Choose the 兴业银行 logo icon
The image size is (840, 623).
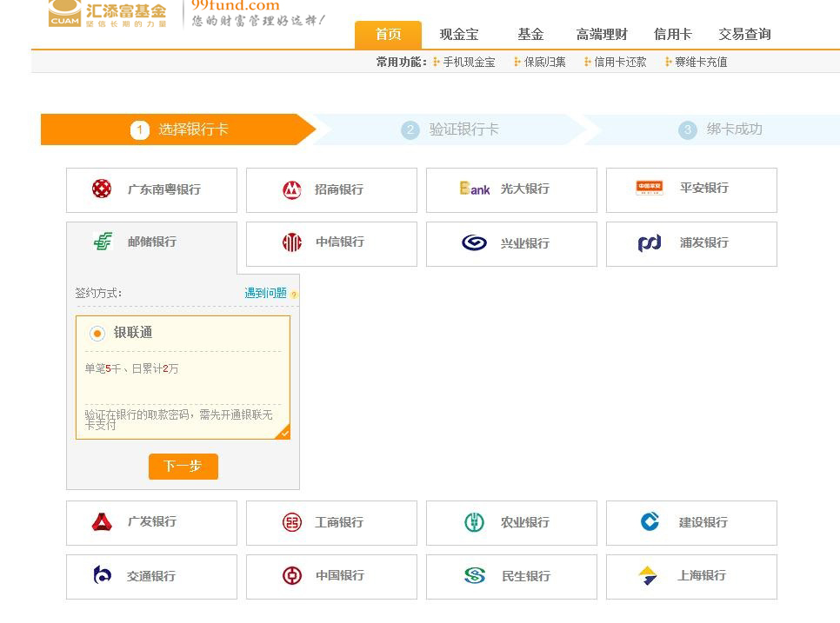pyautogui.click(x=474, y=243)
